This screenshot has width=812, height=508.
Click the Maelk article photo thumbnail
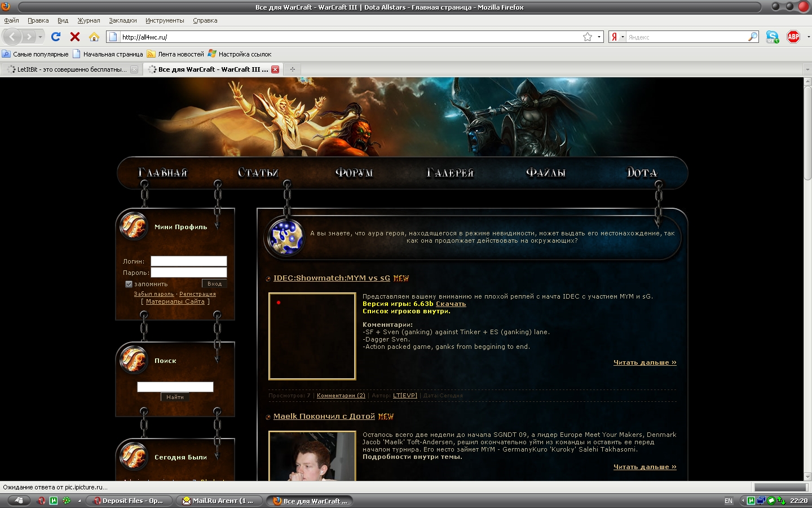tap(312, 456)
